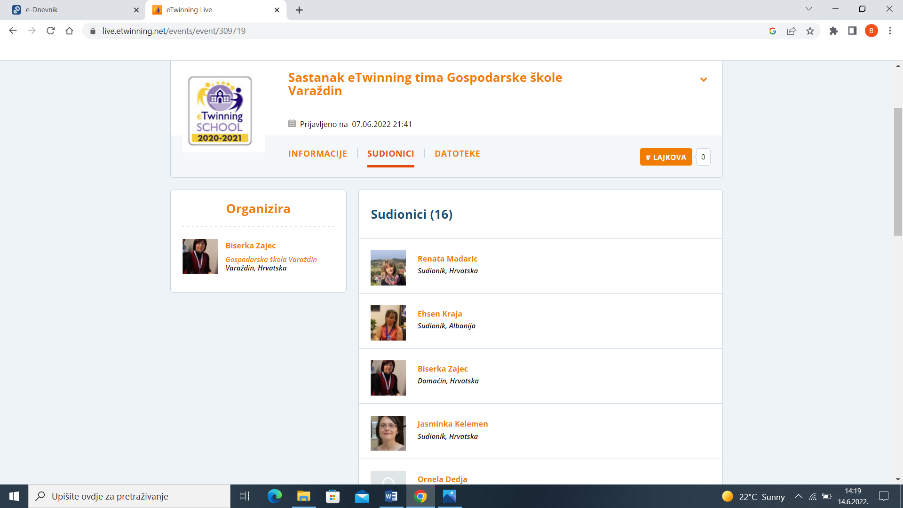Click Ehsen Kraja profile photo
Viewport: 903px width, 508px height.
click(x=388, y=323)
